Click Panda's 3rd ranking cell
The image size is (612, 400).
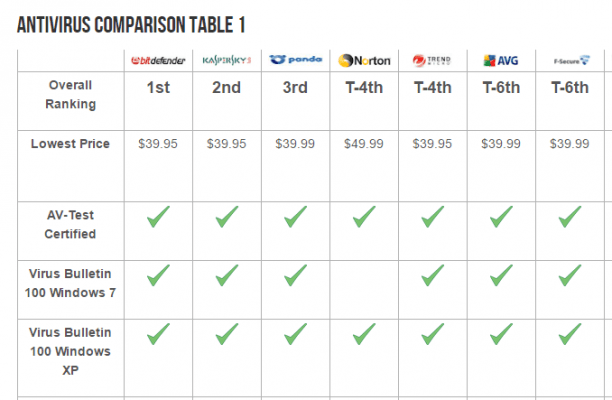(295, 88)
